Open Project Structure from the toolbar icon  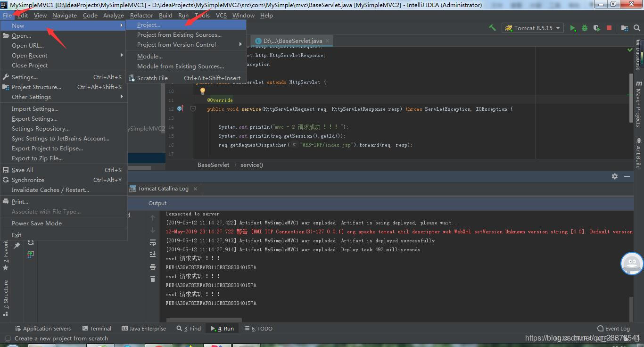(x=625, y=28)
